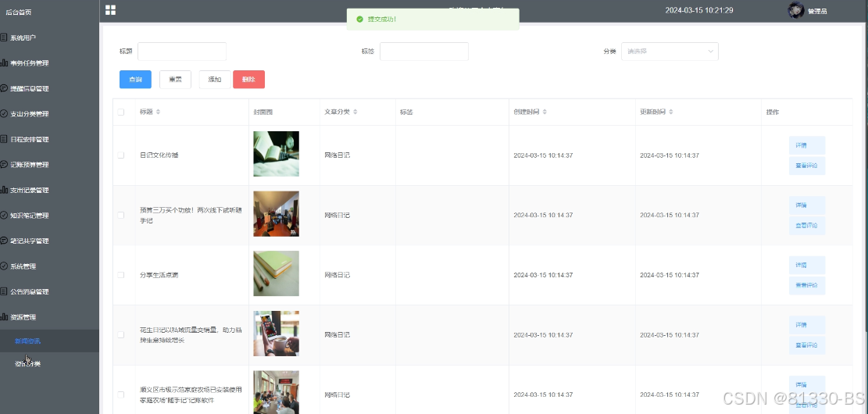Open 详情 for the 预算三万 article
This screenshot has width=868, height=414.
coord(806,205)
